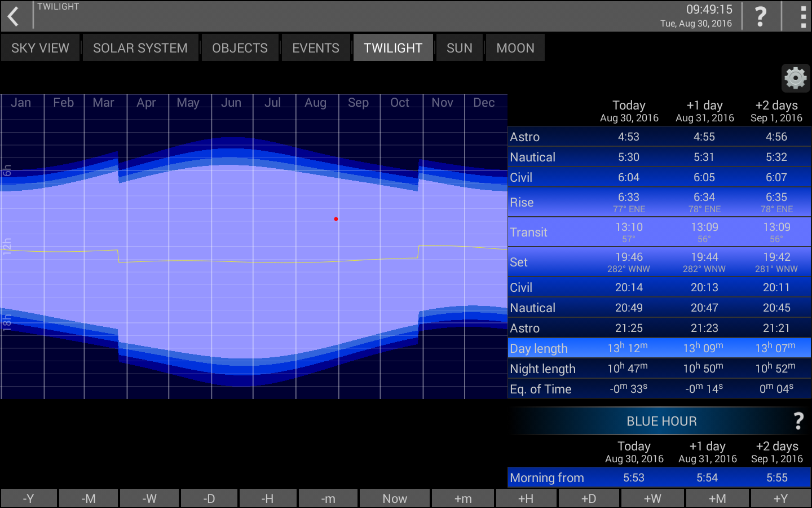The width and height of the screenshot is (812, 508).
Task: Select the Night length row label
Action: point(542,369)
